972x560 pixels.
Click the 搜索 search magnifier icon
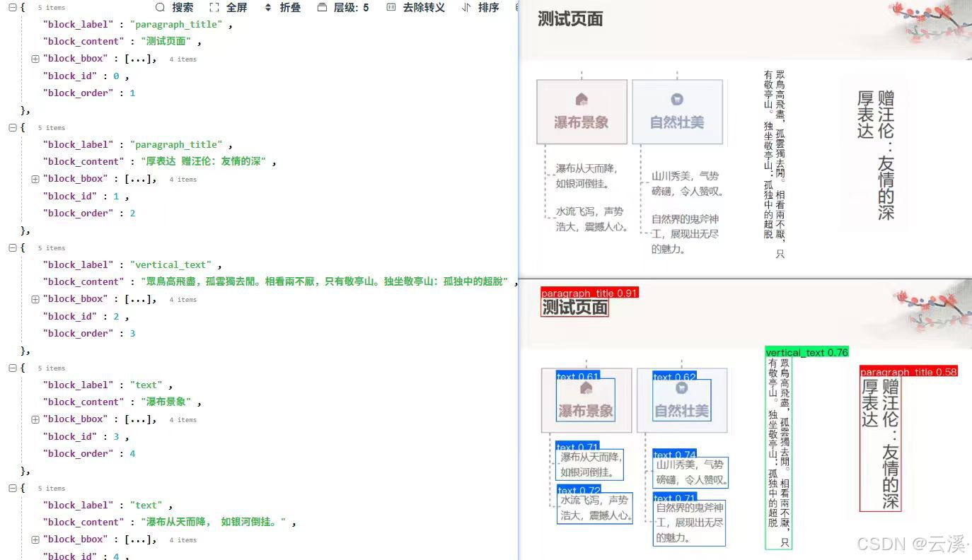(x=161, y=8)
